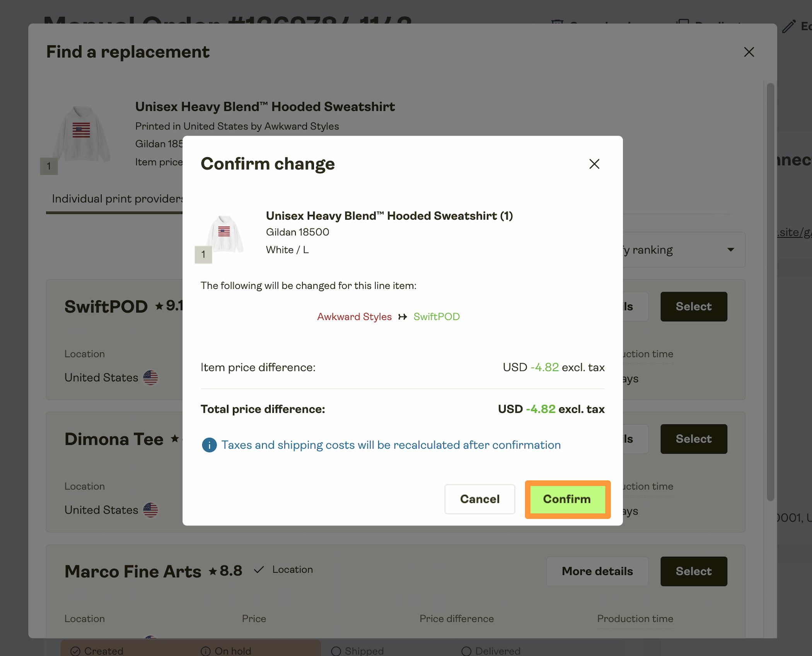
Task: Click Total price difference amount USD -4.82
Action: 551,409
